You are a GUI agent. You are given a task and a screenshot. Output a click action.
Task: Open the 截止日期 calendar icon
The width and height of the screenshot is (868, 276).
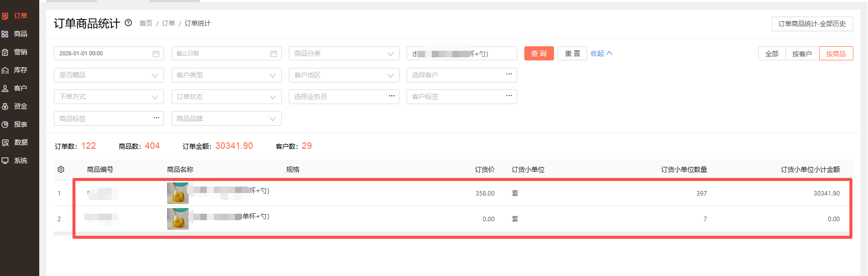tap(274, 54)
